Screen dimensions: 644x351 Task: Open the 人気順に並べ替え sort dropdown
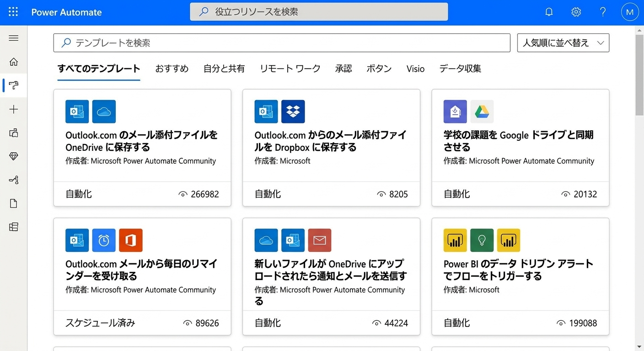point(563,43)
